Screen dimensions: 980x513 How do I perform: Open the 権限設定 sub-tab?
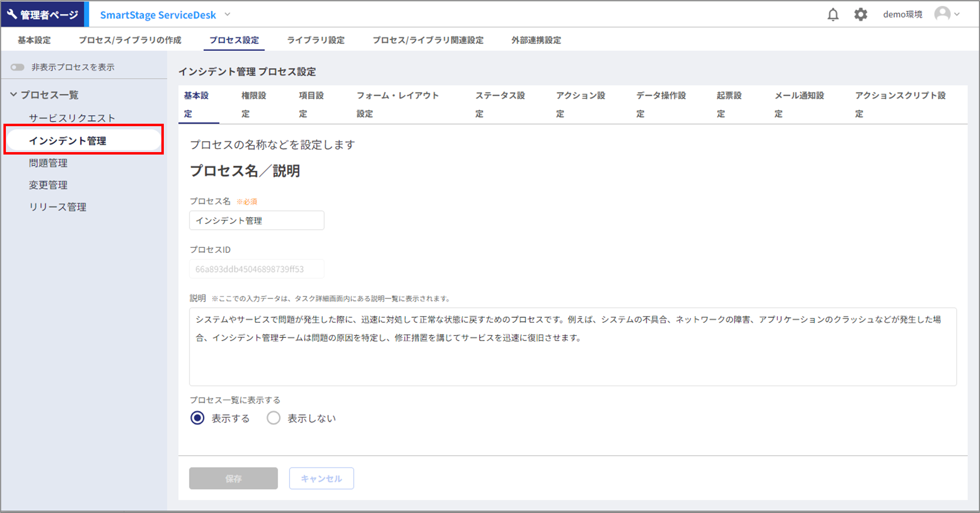pos(253,104)
